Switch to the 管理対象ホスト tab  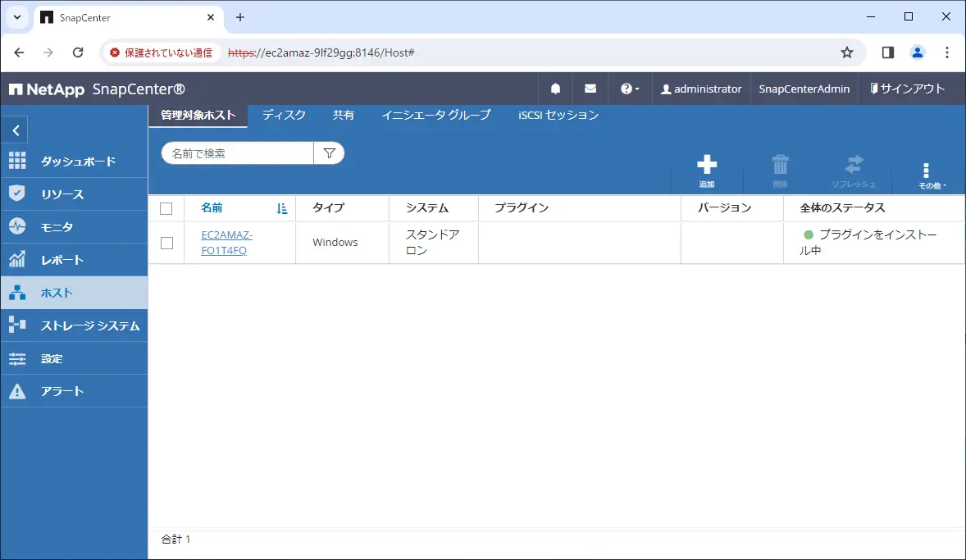point(198,116)
